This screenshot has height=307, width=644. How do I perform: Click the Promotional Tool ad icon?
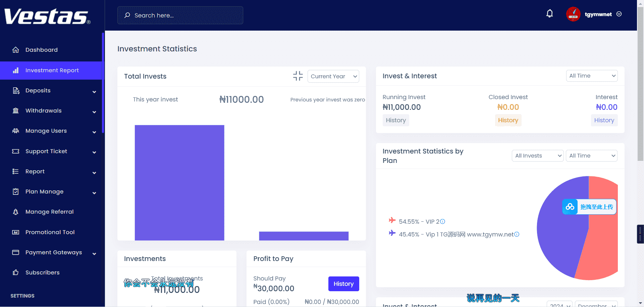(16, 232)
